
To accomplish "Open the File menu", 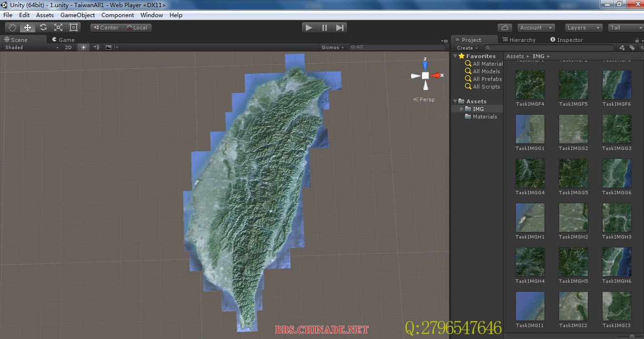I will [8, 15].
